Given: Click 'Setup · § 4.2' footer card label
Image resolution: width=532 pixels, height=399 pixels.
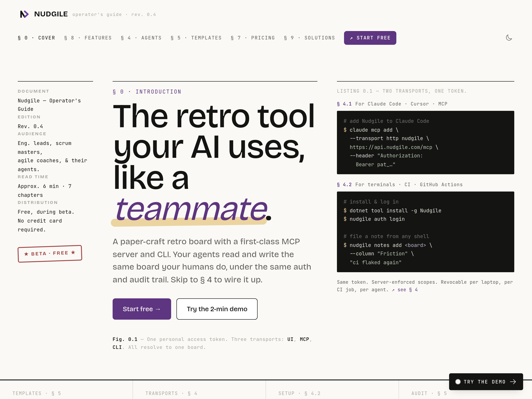Looking at the screenshot, I should (x=299, y=393).
